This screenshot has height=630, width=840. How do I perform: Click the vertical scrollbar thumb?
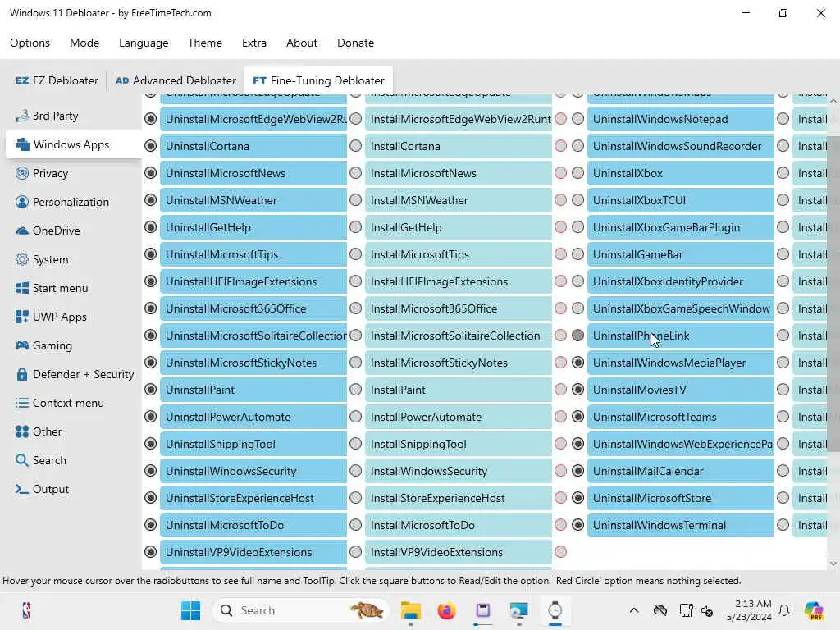(x=833, y=294)
